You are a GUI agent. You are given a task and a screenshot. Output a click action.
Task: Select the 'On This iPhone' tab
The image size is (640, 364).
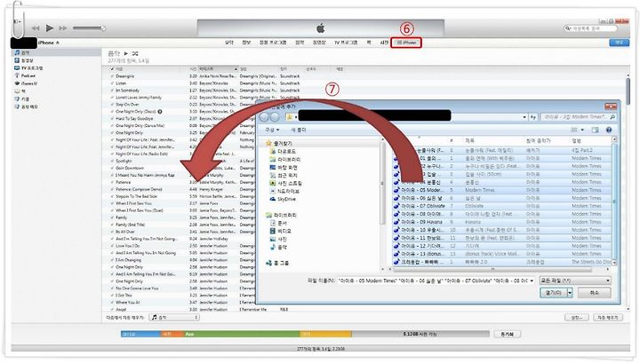(x=406, y=43)
